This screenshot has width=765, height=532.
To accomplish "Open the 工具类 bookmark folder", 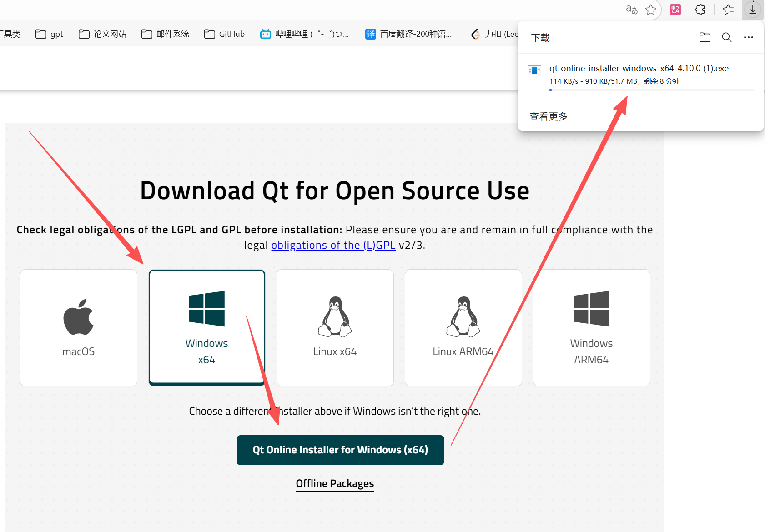I will coord(10,34).
